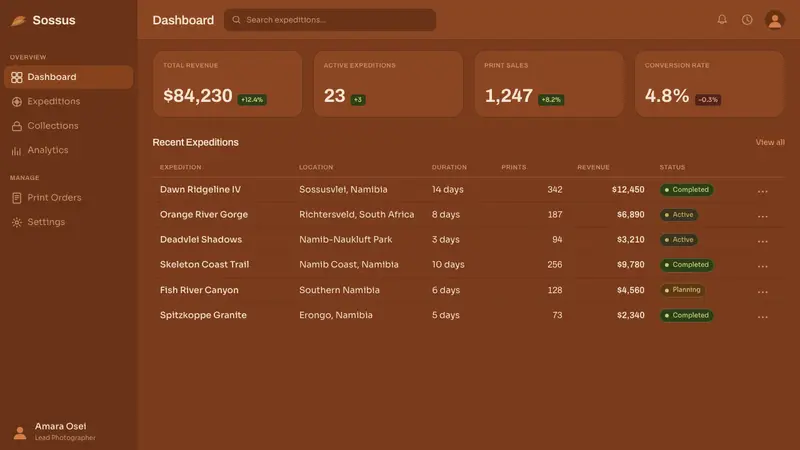The width and height of the screenshot is (800, 450).
Task: Sort by Status column header
Action: tap(672, 167)
